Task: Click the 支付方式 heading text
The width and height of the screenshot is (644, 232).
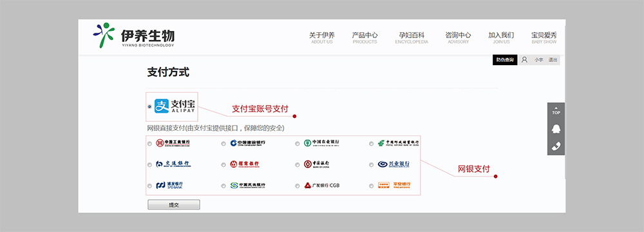Action: click(x=168, y=72)
